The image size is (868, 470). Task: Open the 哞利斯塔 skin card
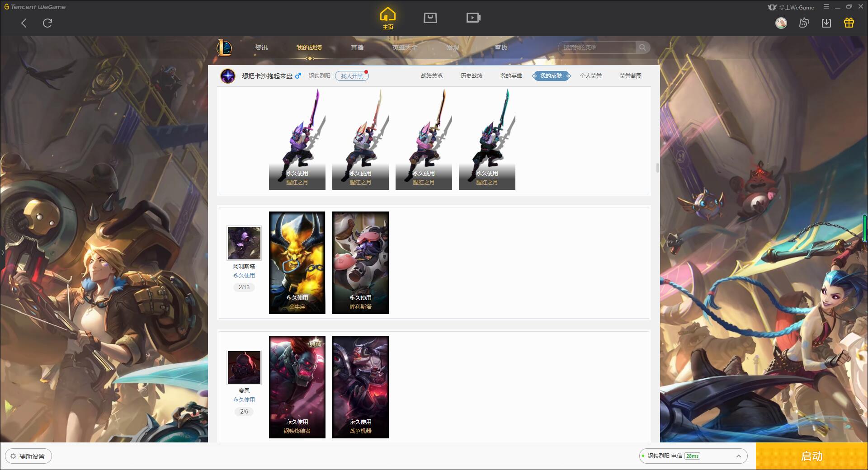coord(360,263)
